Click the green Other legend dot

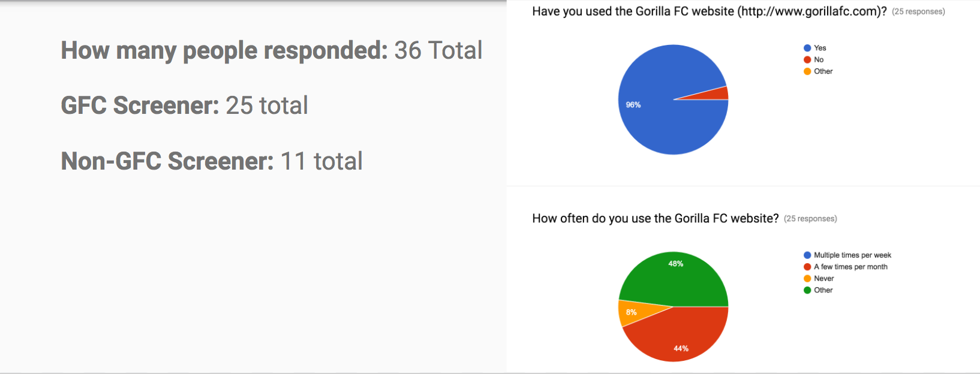point(807,290)
